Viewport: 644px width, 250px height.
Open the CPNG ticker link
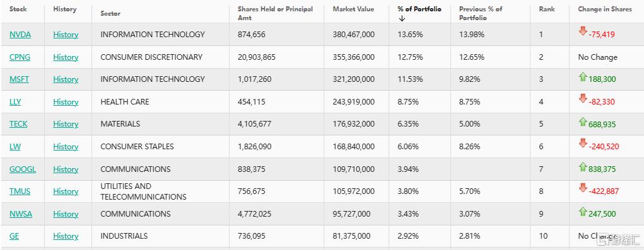[x=20, y=57]
